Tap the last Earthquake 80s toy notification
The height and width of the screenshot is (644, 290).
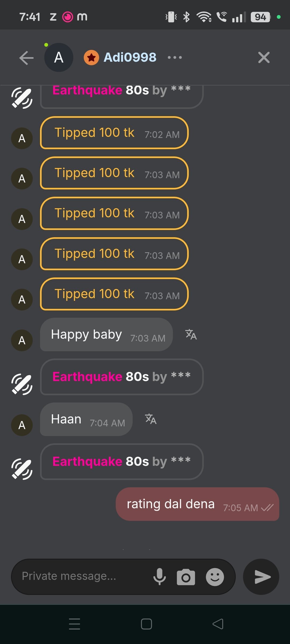click(x=122, y=462)
